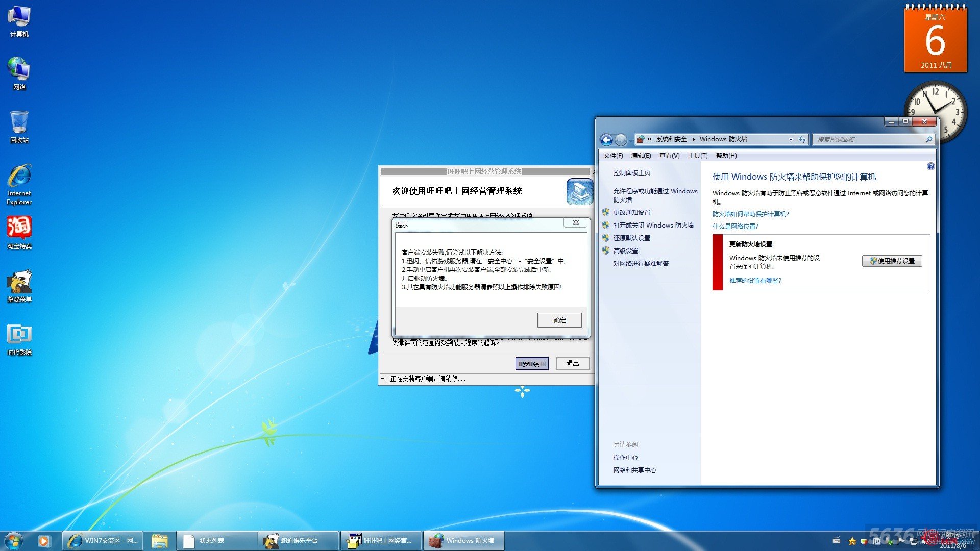
Task: Expand the address bar dropdown arrow
Action: coord(791,139)
